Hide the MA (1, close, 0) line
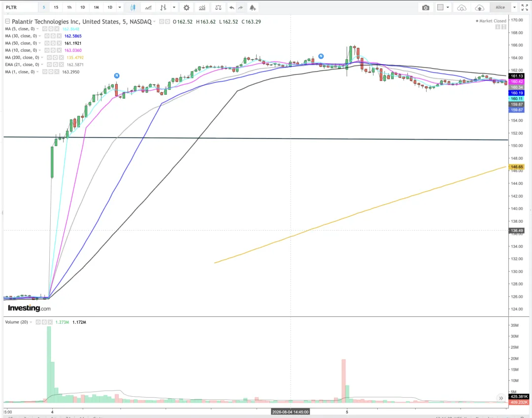 coord(44,72)
